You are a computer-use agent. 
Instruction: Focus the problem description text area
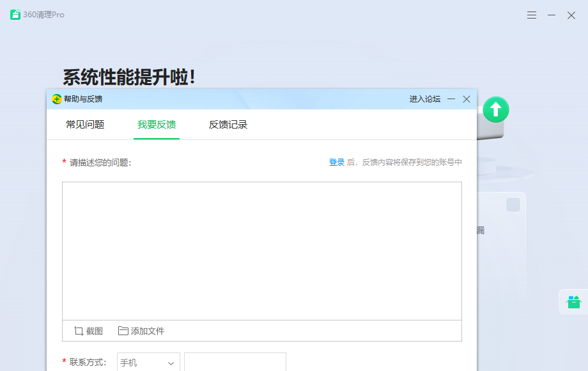tap(261, 251)
